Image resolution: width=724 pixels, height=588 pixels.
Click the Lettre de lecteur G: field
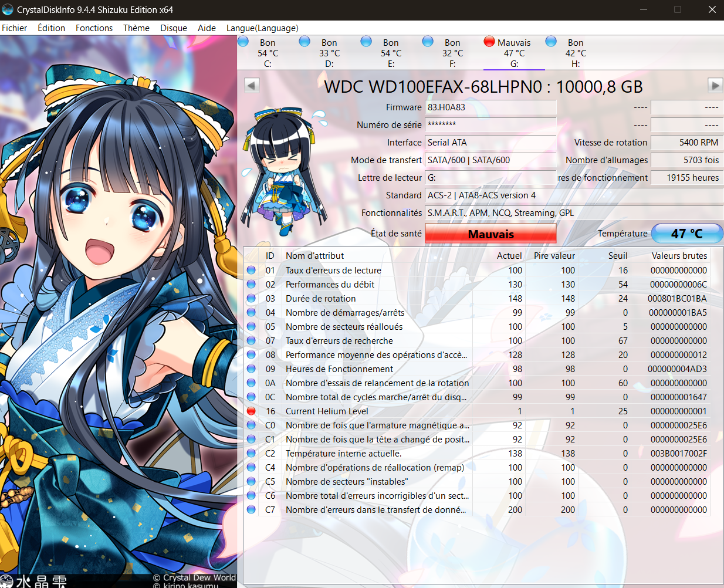[490, 178]
